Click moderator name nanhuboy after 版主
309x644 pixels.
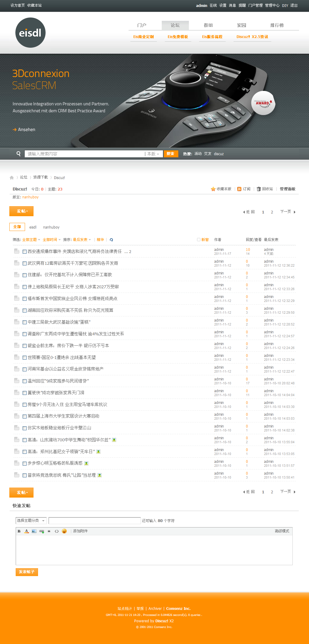click(x=30, y=197)
